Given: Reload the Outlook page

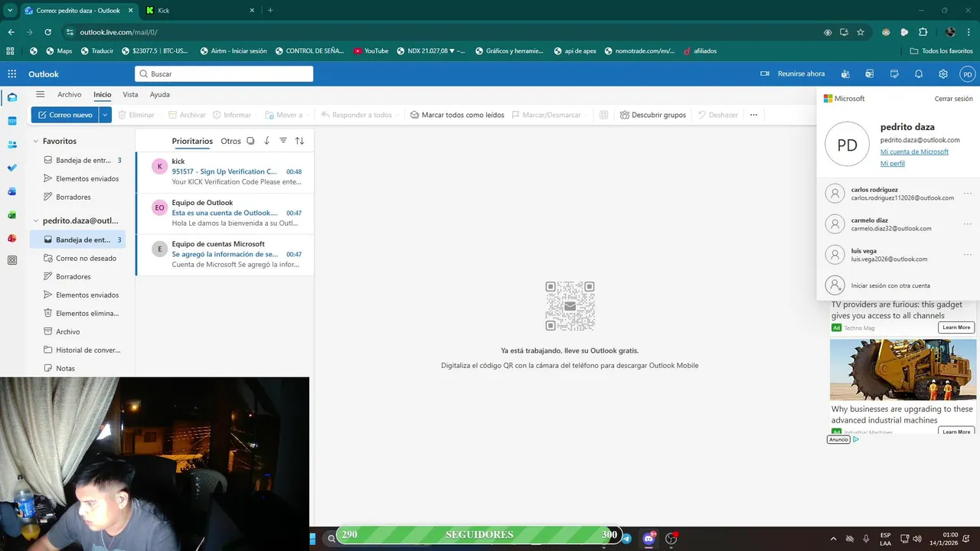Looking at the screenshot, I should coord(47,32).
